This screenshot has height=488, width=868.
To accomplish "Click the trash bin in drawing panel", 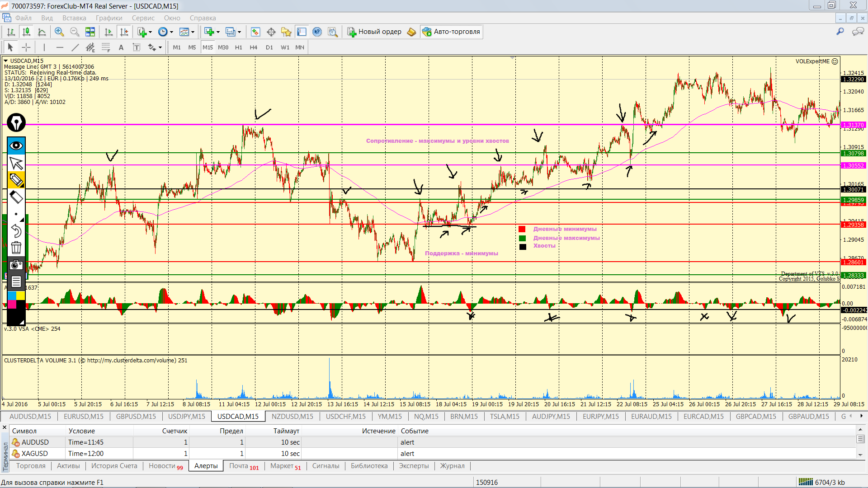I will pyautogui.click(x=16, y=248).
